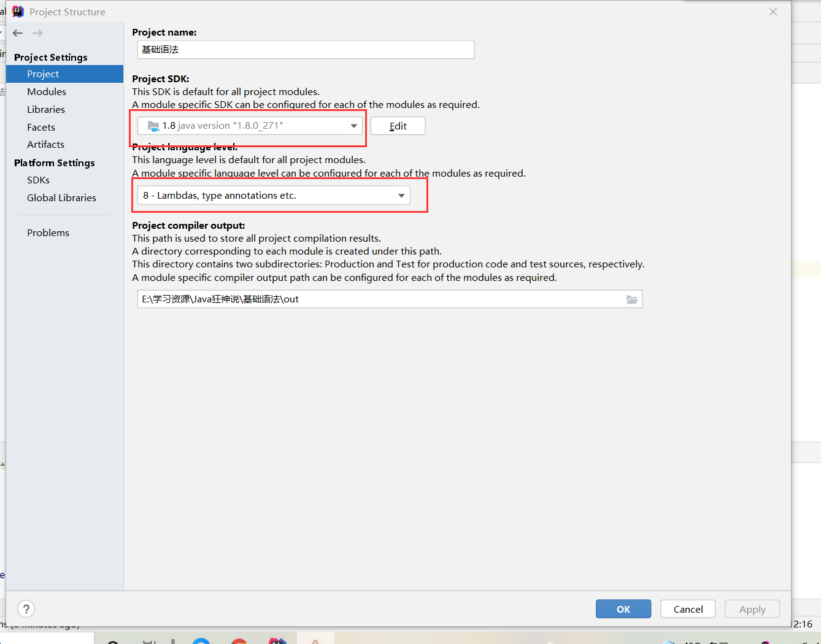Show the Problems page

tap(48, 232)
